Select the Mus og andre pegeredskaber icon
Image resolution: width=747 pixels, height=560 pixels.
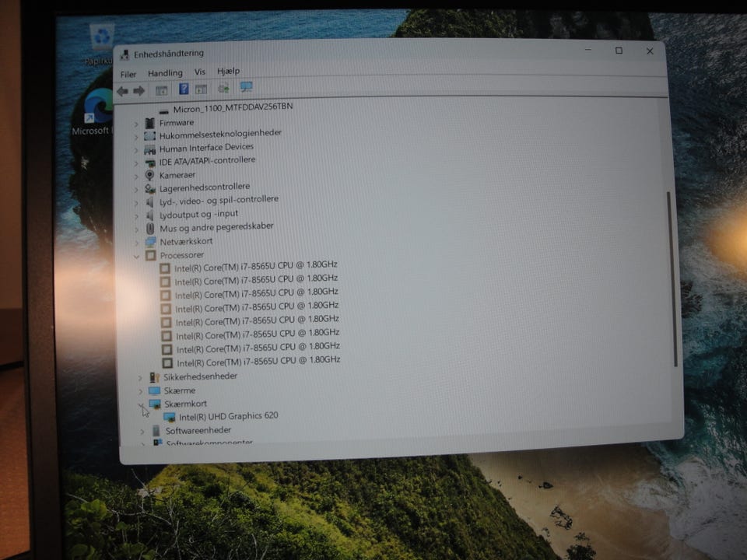150,228
